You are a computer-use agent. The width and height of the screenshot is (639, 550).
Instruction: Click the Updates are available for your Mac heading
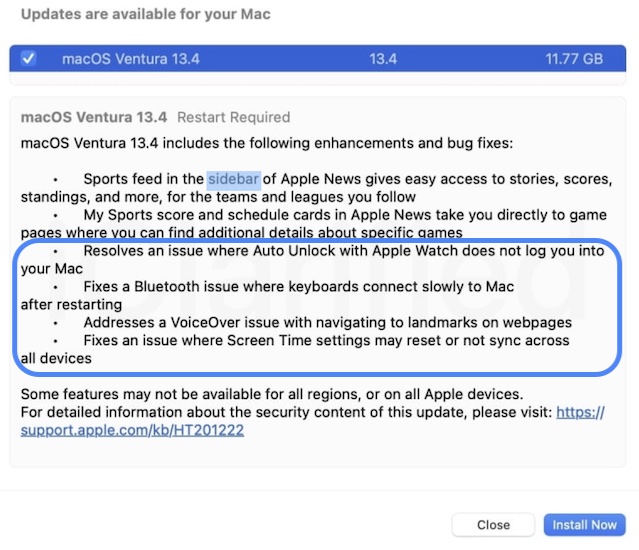[145, 14]
